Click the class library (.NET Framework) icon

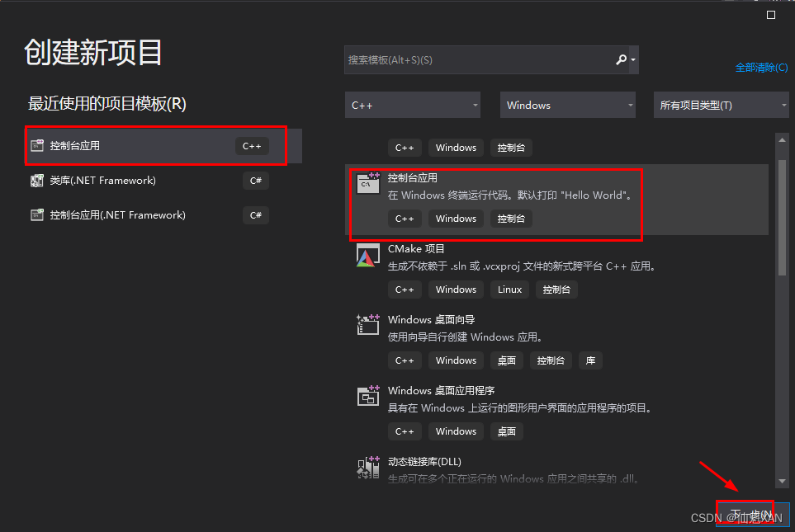tap(37, 181)
